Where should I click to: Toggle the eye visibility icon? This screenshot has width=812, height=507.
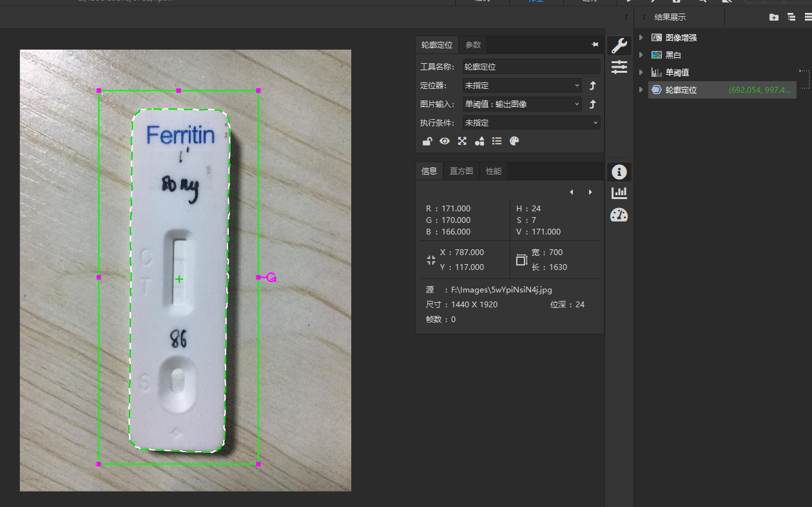[x=445, y=141]
